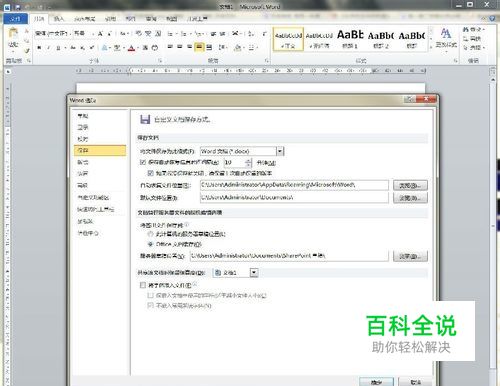Select Office Document Cache radio button
Viewport: 500px width, 386px height.
(150, 244)
